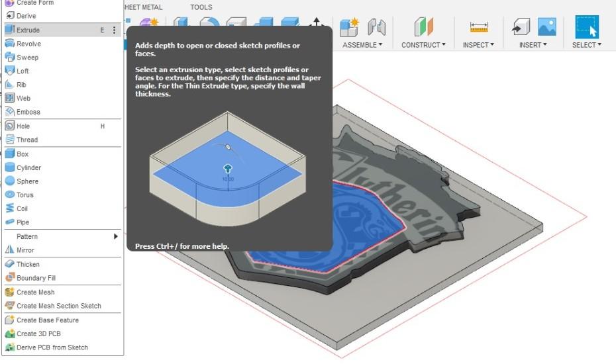Click the Measure ruler icon

pos(478,28)
